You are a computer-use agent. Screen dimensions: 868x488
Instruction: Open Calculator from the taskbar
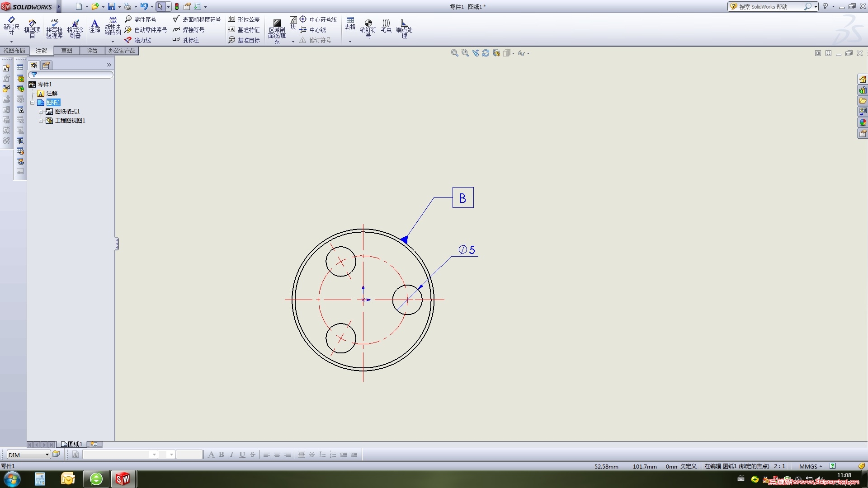click(x=40, y=479)
